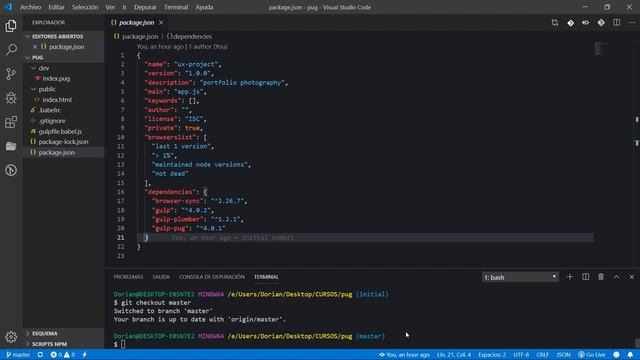Split the editor to the right
This screenshot has width=640, height=360.
click(616, 22)
